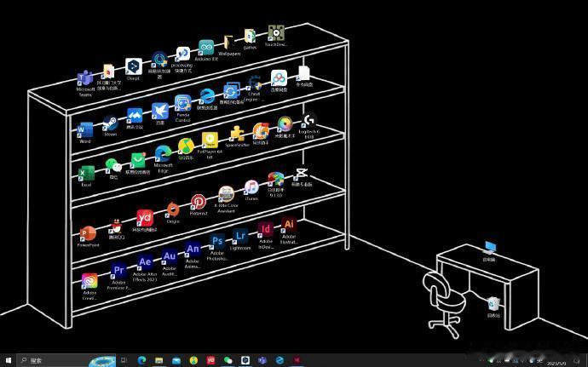This screenshot has width=588, height=367.
Task: Open X-Rite Color Assistant shortcut
Action: tap(226, 194)
